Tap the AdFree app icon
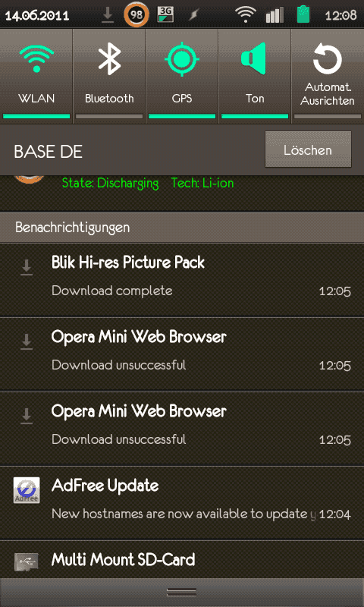Viewport: 364px width, 607px height. tap(27, 490)
